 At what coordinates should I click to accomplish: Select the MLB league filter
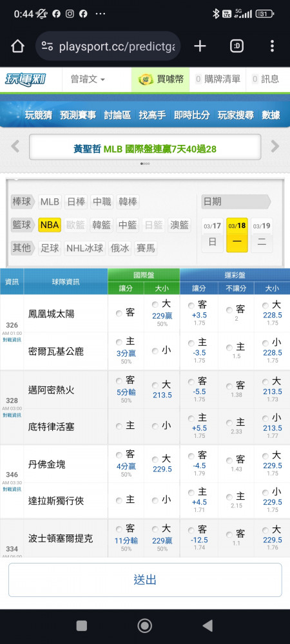50,202
